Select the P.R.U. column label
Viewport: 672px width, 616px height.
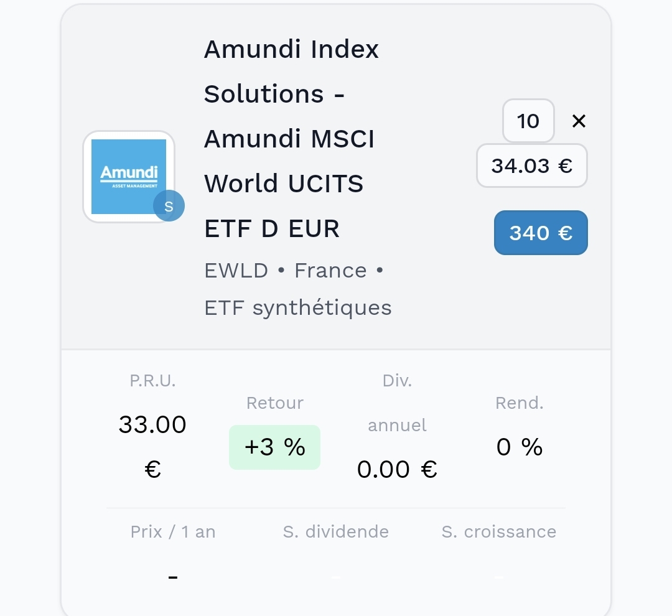(152, 381)
